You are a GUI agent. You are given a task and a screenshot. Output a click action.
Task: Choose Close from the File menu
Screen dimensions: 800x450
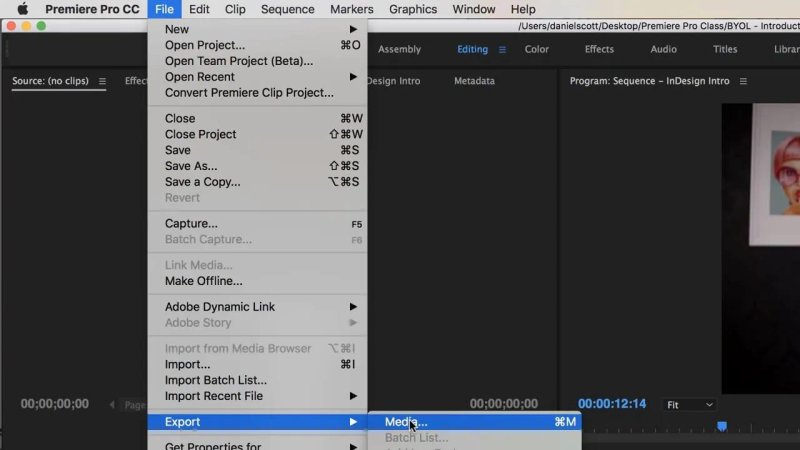coord(257,118)
